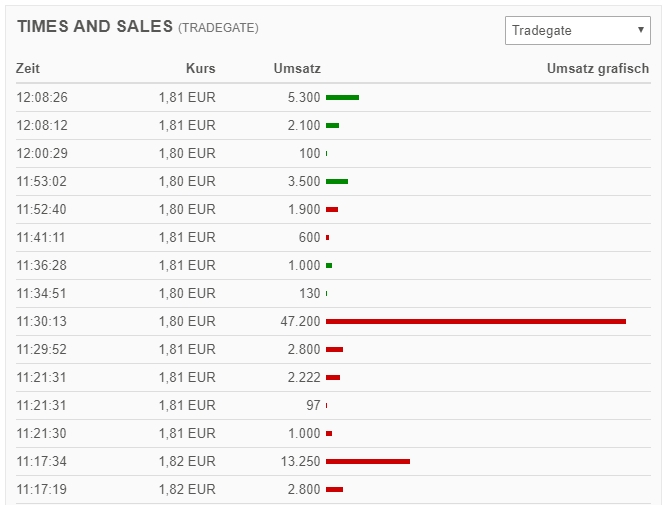
Task: Select the 11:30:13 trade timestamp
Action: pyautogui.click(x=42, y=321)
